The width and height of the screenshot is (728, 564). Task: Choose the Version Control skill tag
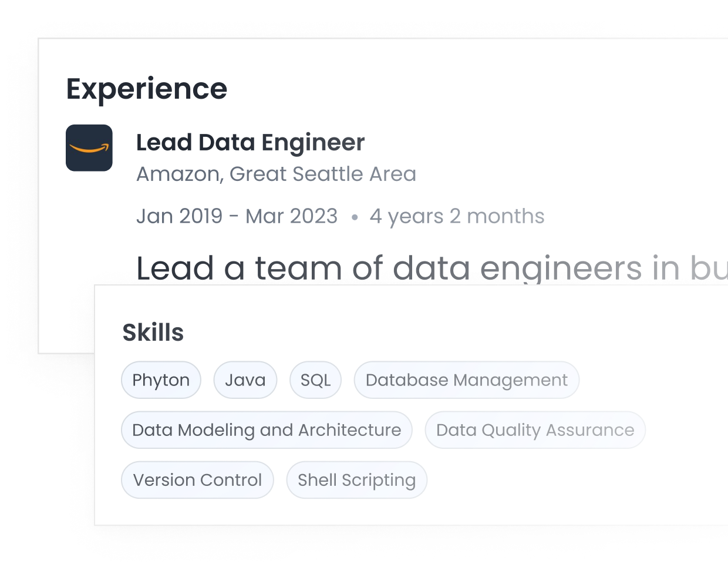point(197,480)
